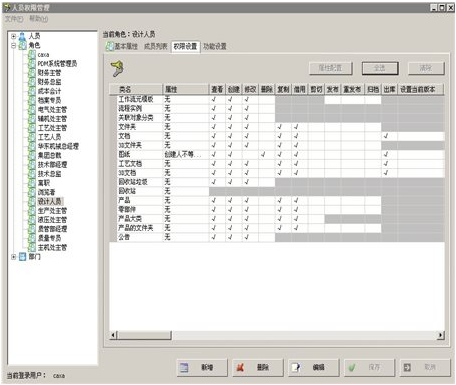Click the 华东机械总经理 role icon
The height and width of the screenshot is (385, 456).
[x=32, y=146]
